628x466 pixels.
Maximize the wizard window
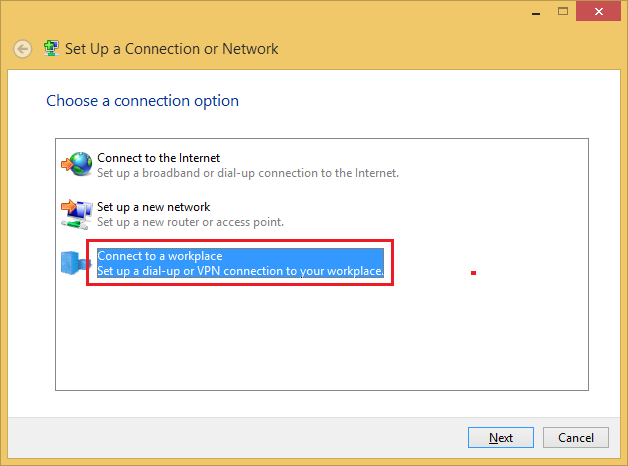coord(563,12)
